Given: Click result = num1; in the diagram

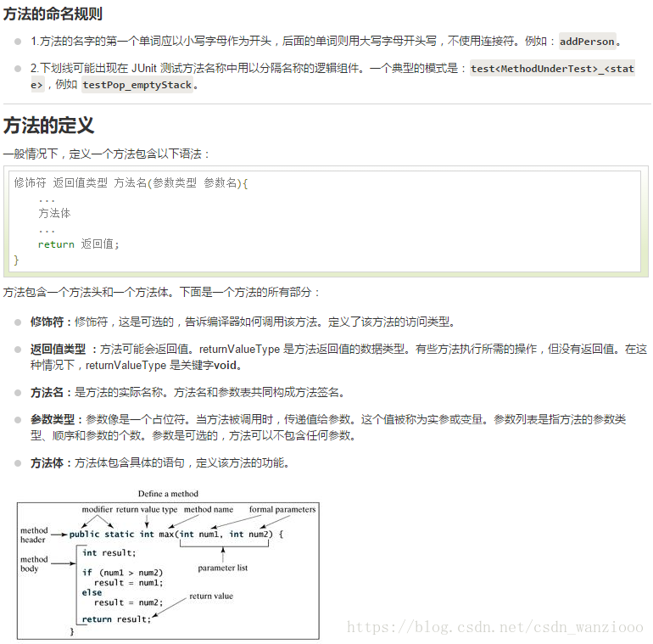Looking at the screenshot, I should coord(128,583).
